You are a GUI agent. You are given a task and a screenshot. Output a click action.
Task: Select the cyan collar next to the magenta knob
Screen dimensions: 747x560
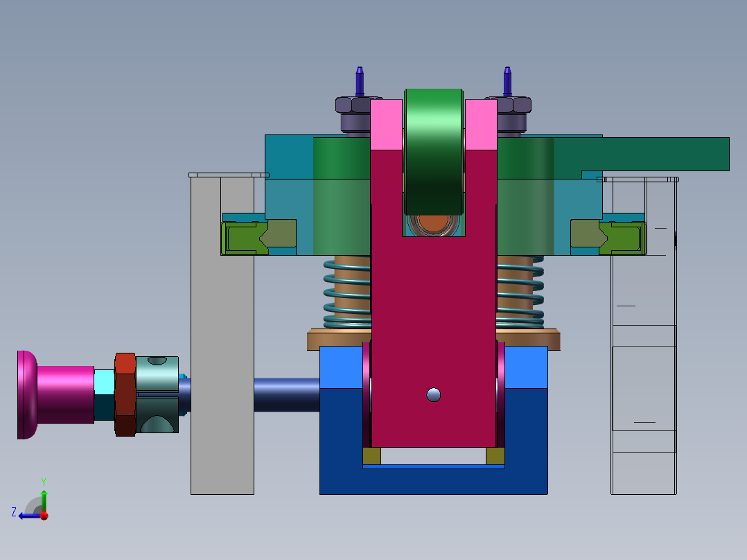104,394
